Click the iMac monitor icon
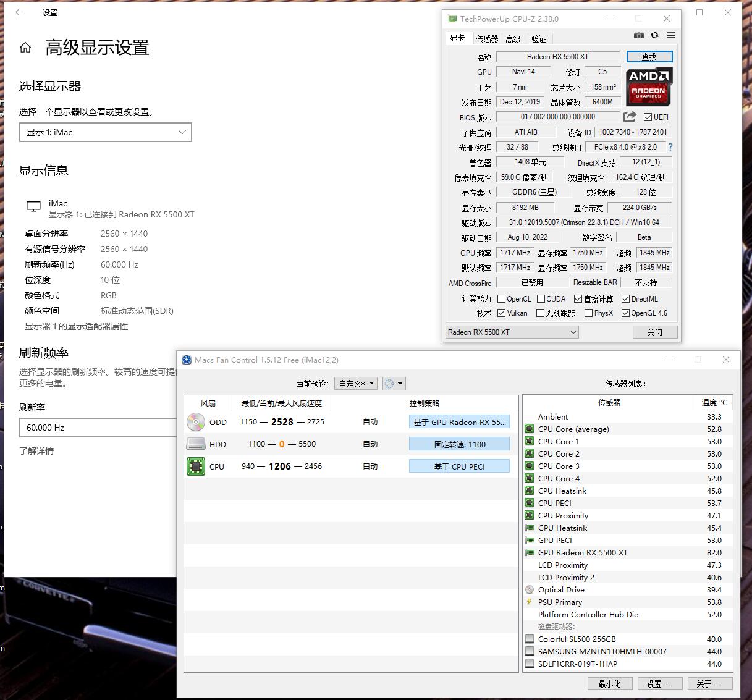The height and width of the screenshot is (700, 752). click(33, 207)
